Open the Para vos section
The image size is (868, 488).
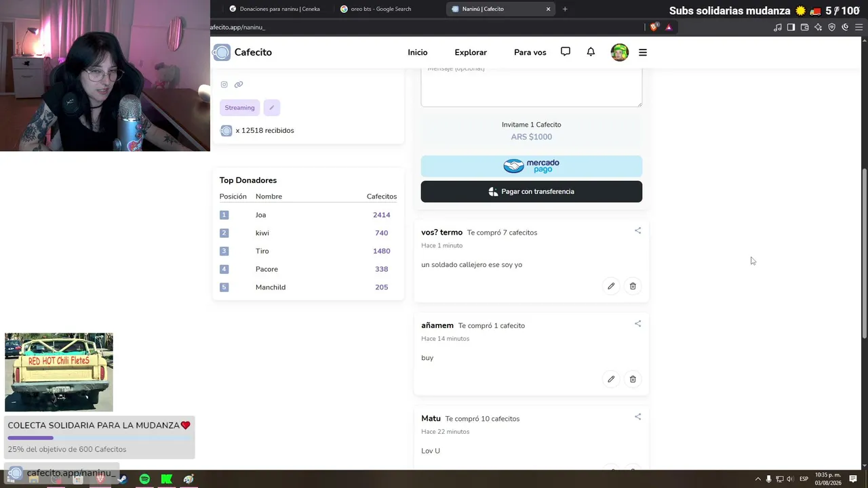tap(530, 52)
